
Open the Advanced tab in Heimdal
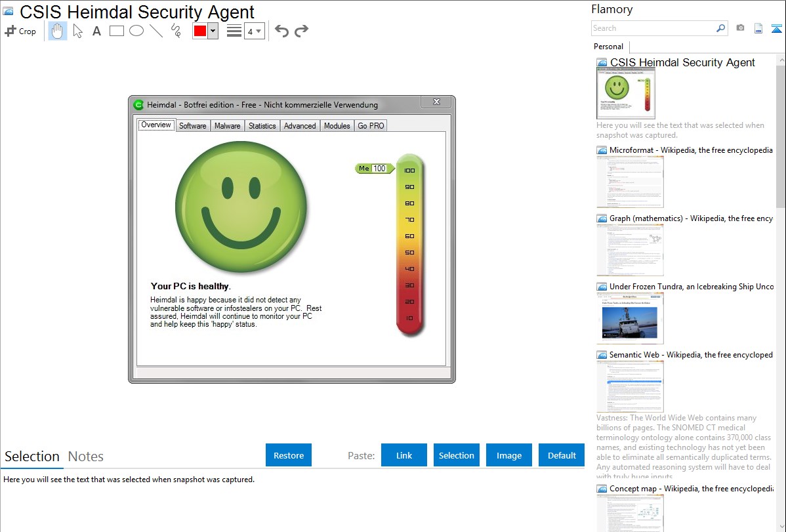click(300, 126)
